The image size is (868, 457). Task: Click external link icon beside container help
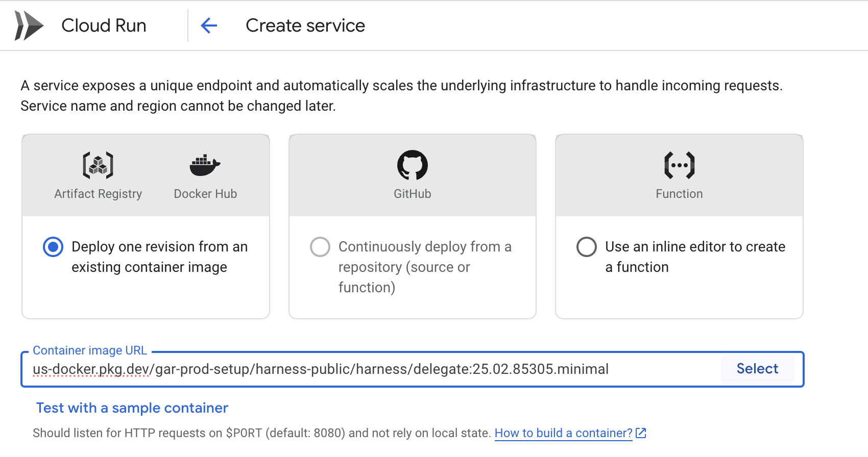coord(641,433)
